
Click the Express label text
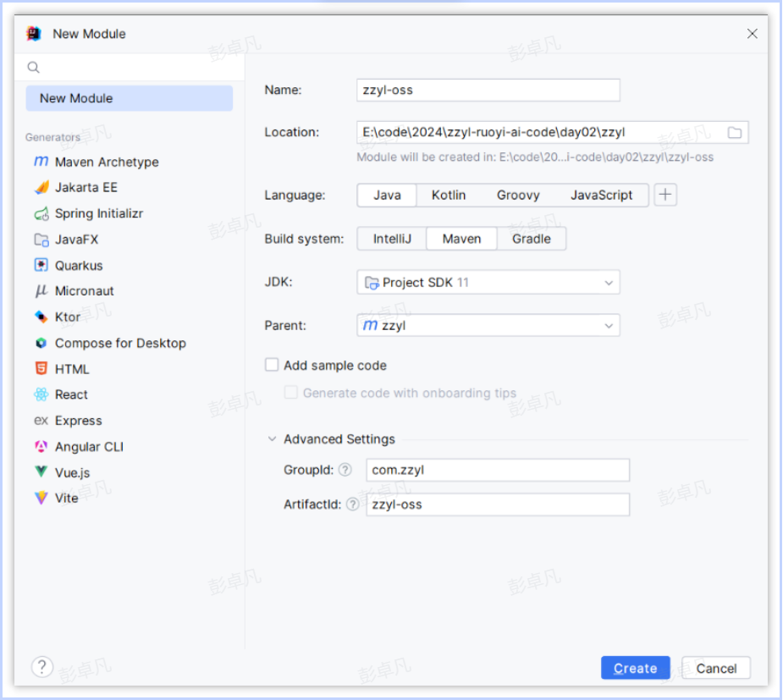(x=79, y=421)
